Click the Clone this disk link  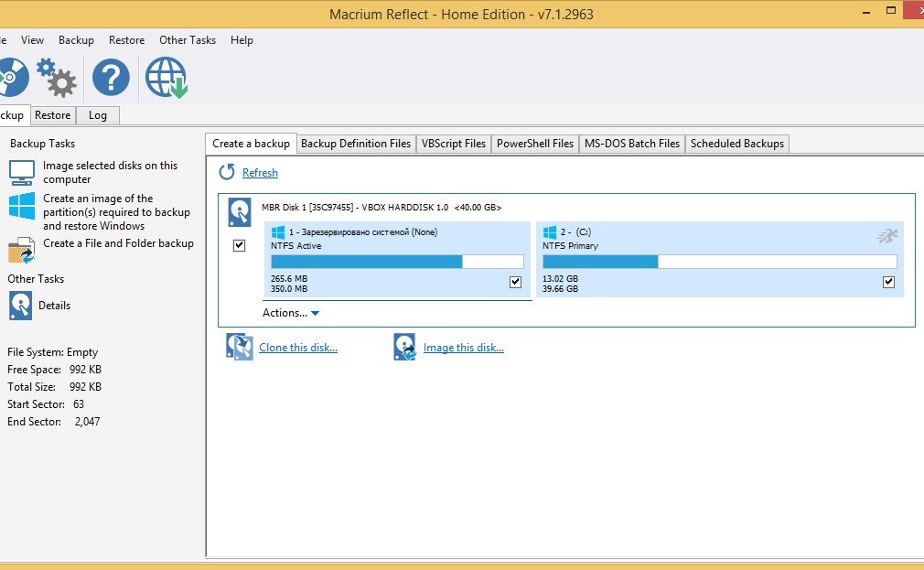[298, 348]
